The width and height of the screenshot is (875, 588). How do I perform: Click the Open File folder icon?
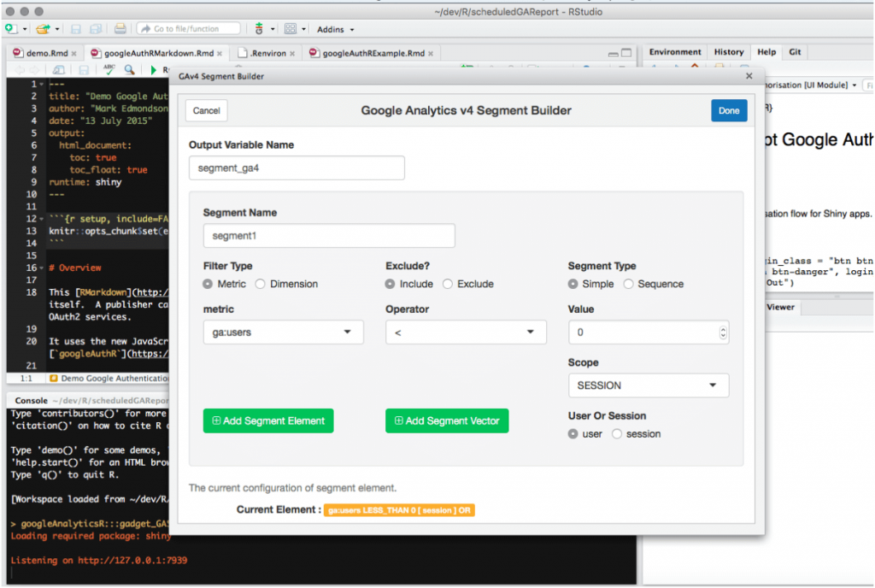click(43, 28)
